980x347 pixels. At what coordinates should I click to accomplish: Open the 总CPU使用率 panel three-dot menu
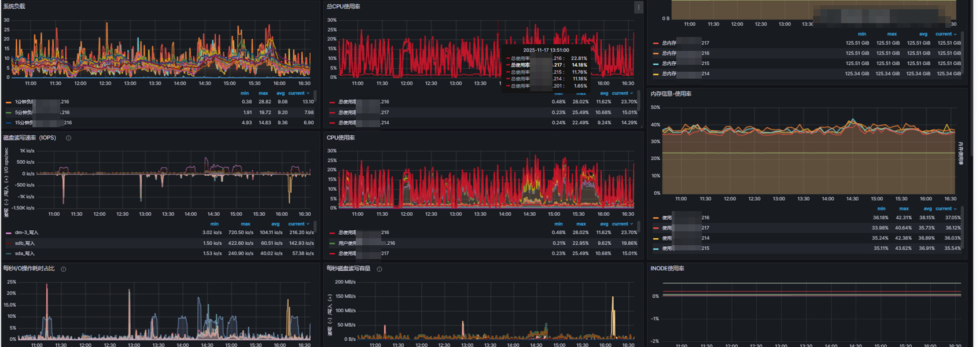click(638, 8)
